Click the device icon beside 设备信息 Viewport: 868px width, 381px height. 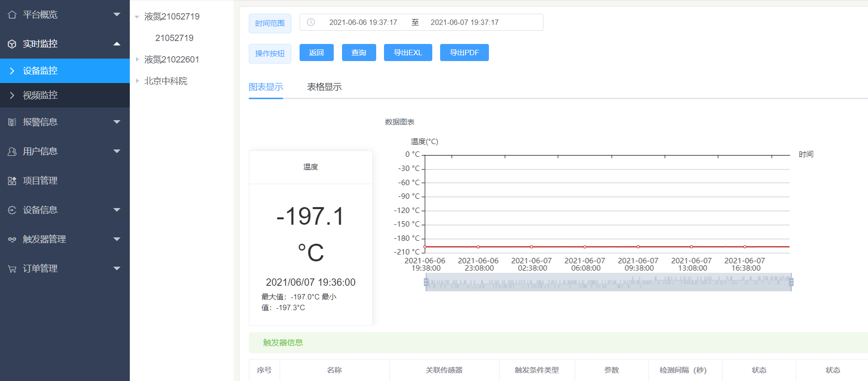coord(12,210)
